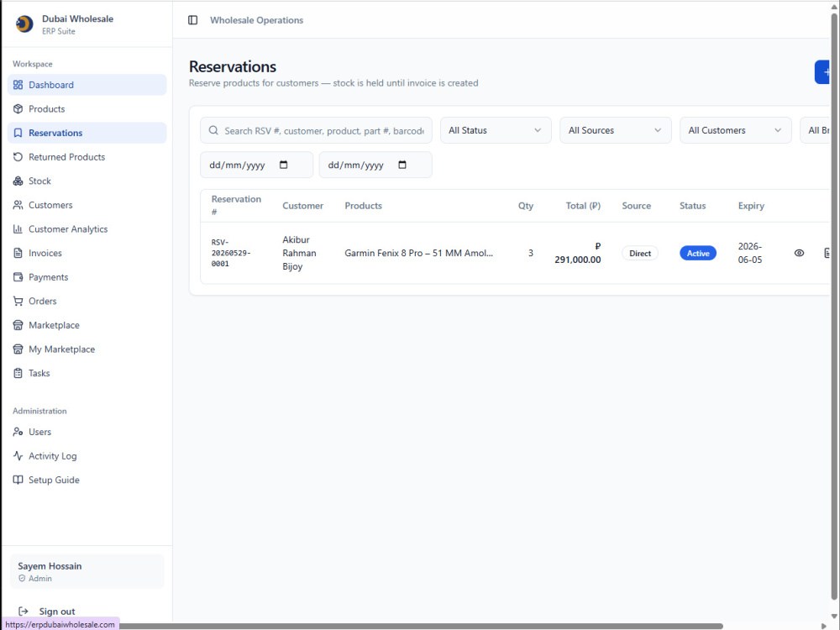The width and height of the screenshot is (840, 630).
Task: Click the Sign out arrow icon
Action: tap(23, 612)
